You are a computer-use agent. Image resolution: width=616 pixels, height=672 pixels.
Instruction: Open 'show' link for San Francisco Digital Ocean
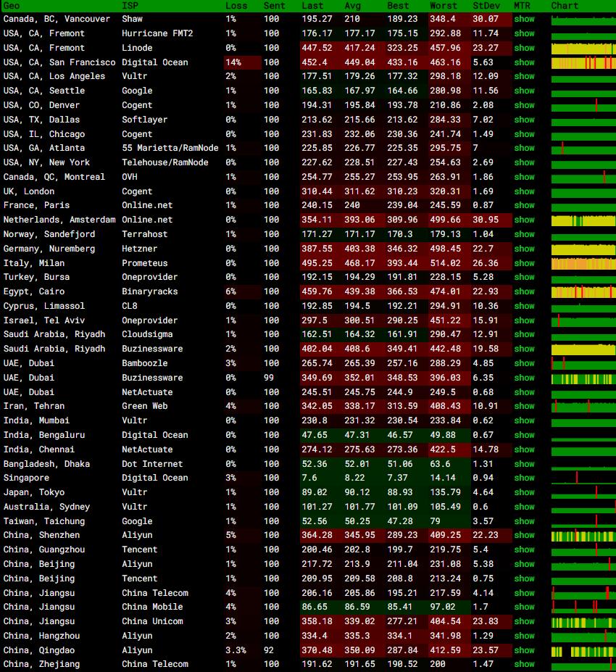click(x=525, y=62)
